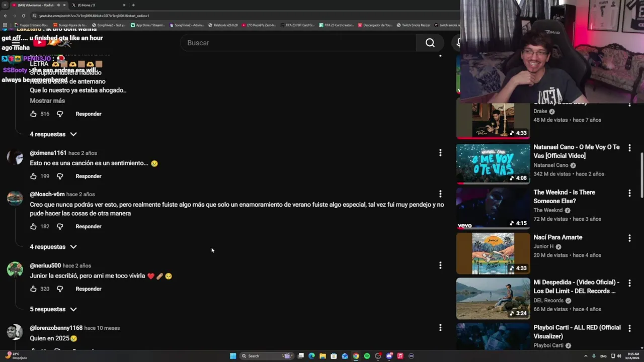
Task: Dislike the @neriuu500 comment
Action: [60, 289]
